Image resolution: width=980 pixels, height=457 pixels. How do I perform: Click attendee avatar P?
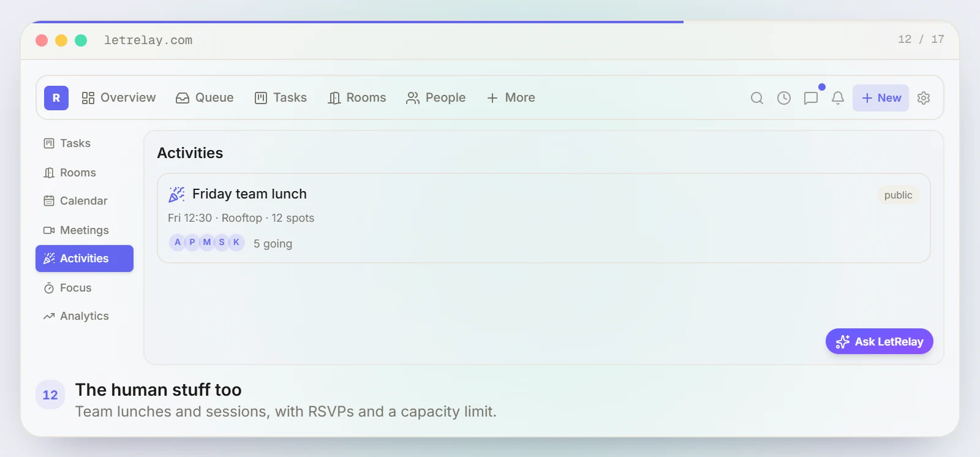click(x=192, y=243)
